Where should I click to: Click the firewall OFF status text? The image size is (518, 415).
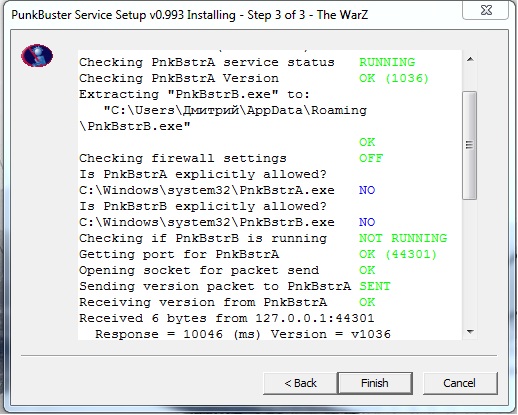371,158
